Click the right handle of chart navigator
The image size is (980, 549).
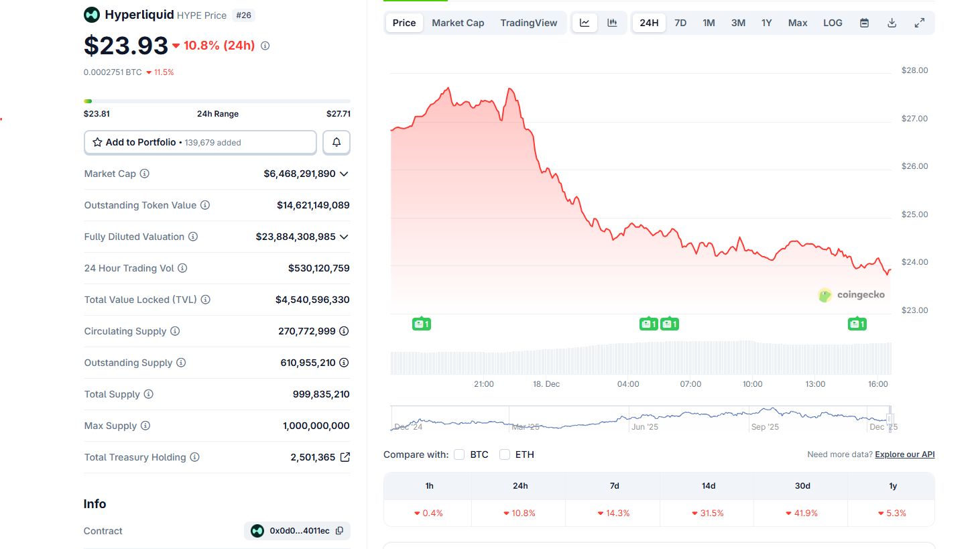(x=890, y=419)
